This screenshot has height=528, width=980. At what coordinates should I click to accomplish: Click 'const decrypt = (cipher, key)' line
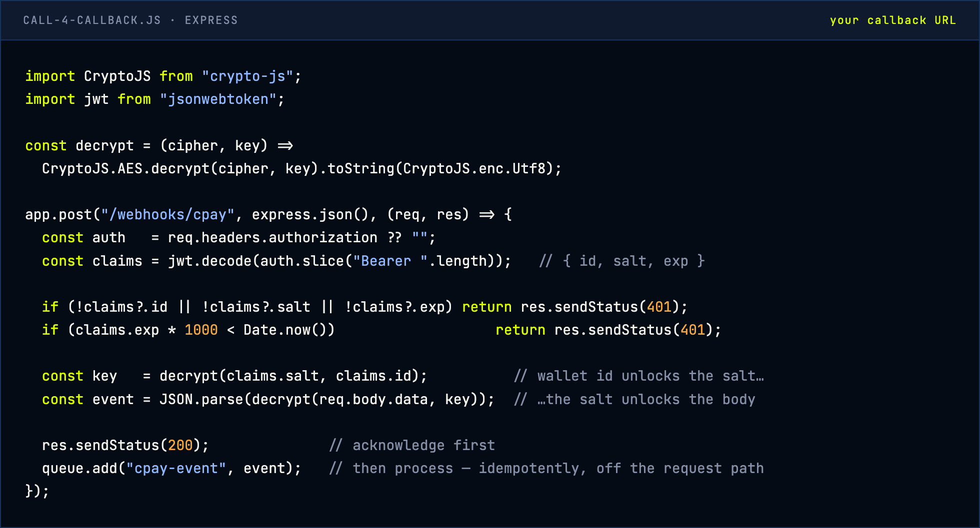(159, 146)
